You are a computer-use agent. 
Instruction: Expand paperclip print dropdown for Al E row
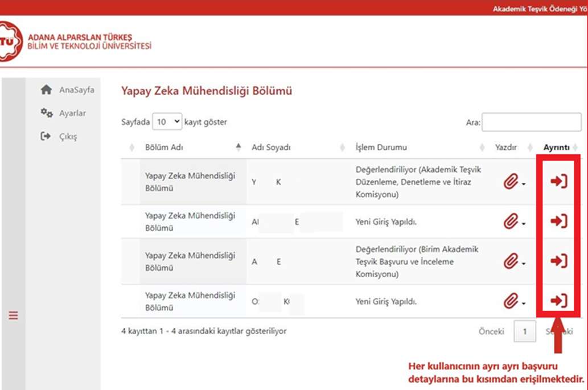515,221
